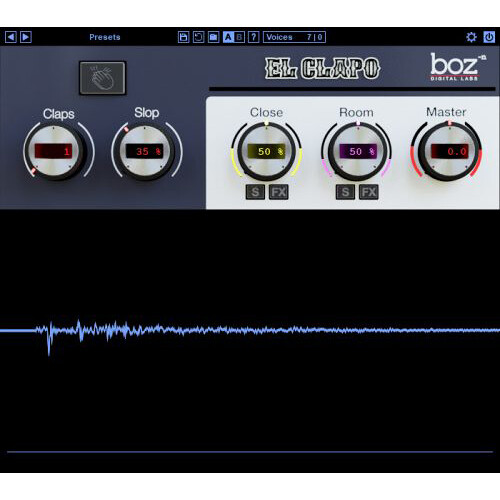500x500 pixels.
Task: Save preset with the floppy disk icon
Action: coord(183,37)
